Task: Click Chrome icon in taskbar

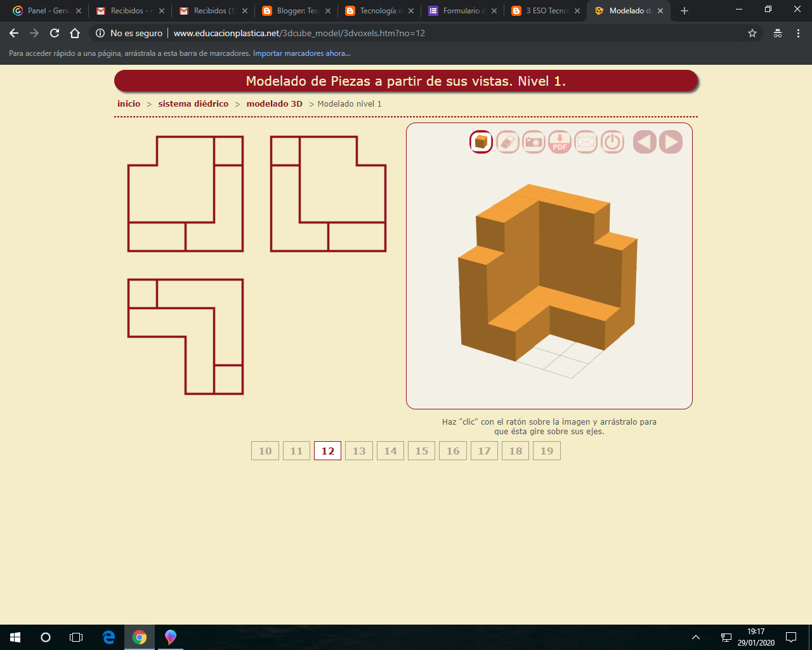Action: coord(140,637)
